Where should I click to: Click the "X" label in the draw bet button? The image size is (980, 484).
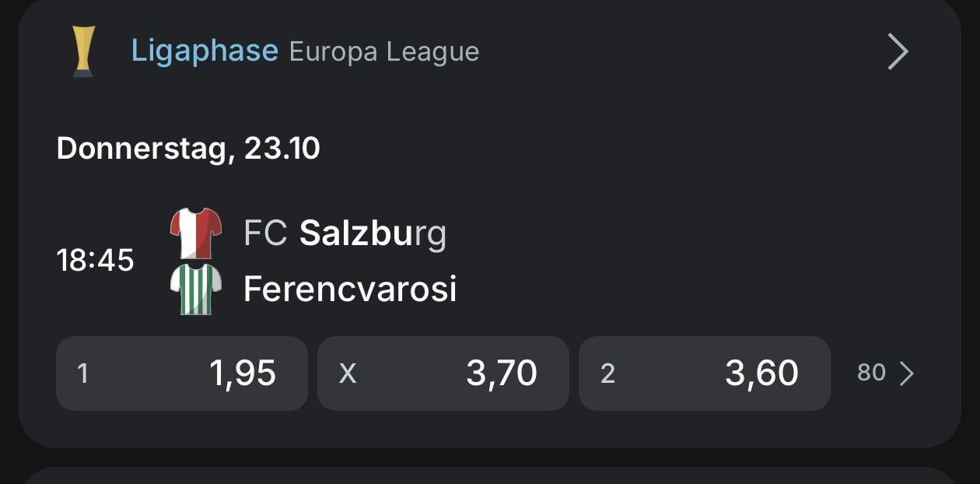pos(347,374)
